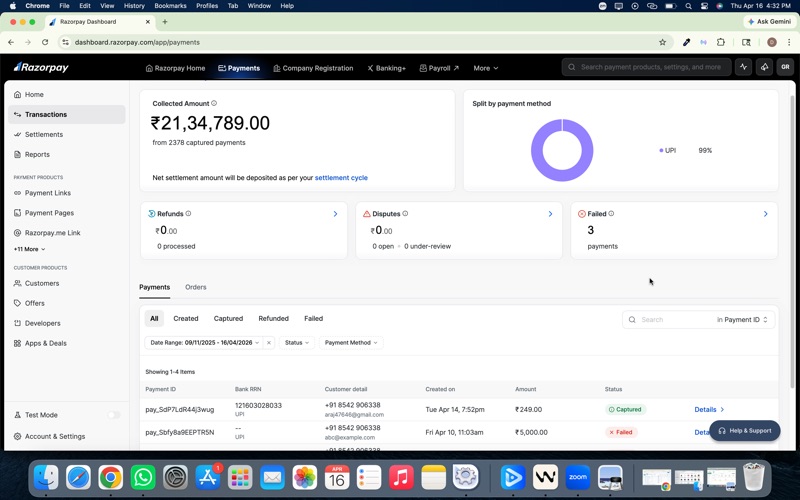Open Help & Support
The height and width of the screenshot is (500, 800).
click(744, 431)
